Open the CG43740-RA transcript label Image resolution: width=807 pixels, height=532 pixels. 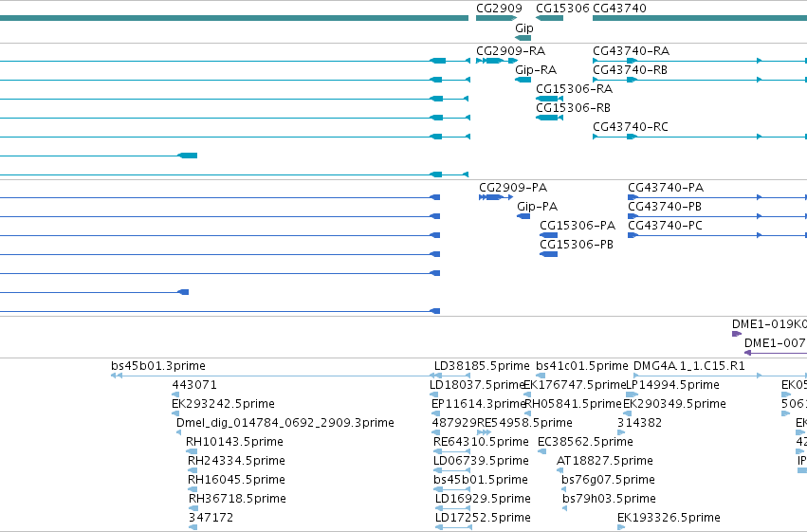(x=631, y=51)
